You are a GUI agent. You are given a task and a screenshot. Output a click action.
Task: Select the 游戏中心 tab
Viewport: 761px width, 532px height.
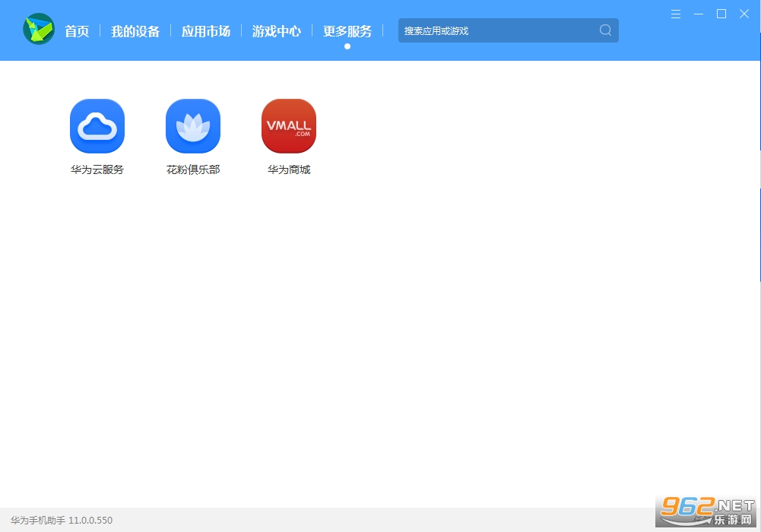pyautogui.click(x=277, y=31)
